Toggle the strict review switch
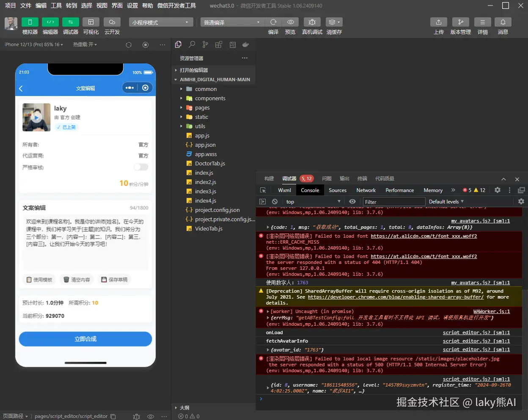The width and height of the screenshot is (528, 420). tap(141, 167)
